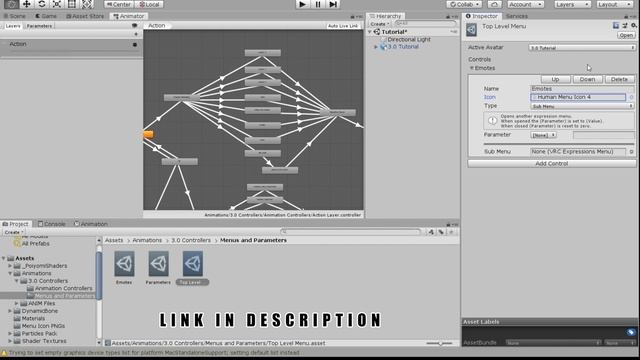Click the Action breadcrumb in Animator graph
This screenshot has height=360, width=640.
click(x=157, y=25)
